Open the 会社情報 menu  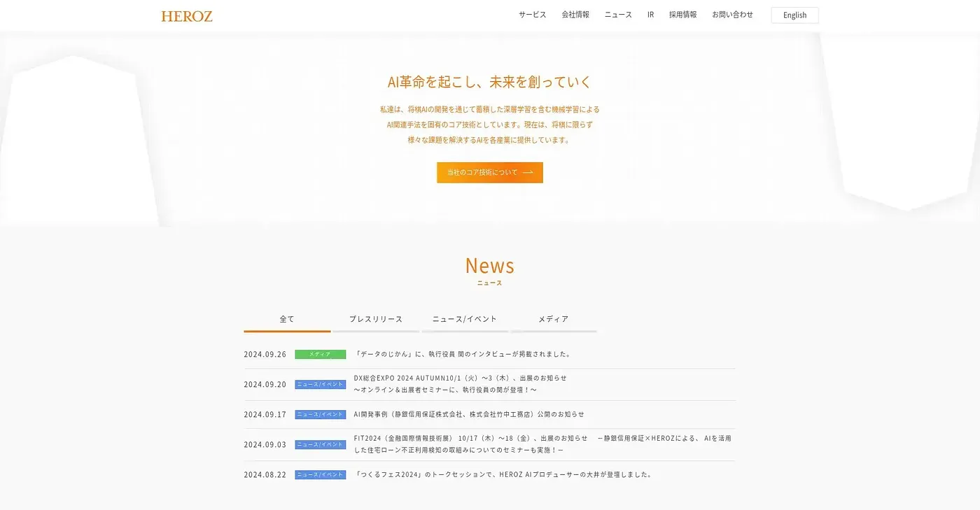(x=575, y=15)
